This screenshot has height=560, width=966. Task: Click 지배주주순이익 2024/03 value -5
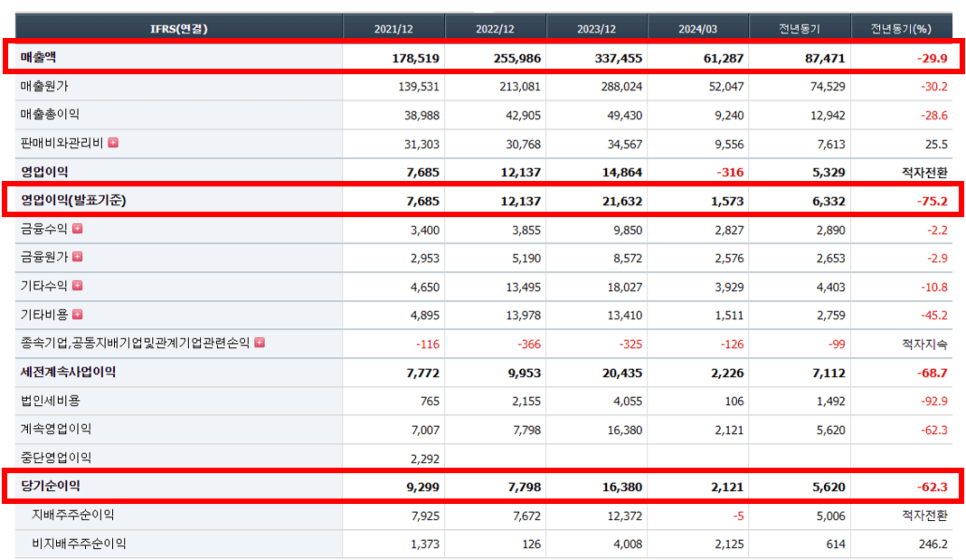[x=738, y=516]
